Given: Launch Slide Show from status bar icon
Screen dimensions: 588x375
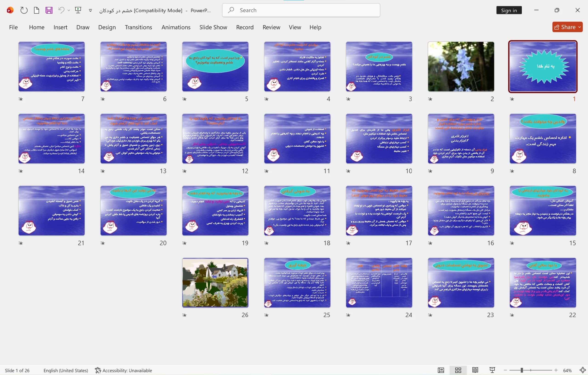Looking at the screenshot, I should 492,370.
